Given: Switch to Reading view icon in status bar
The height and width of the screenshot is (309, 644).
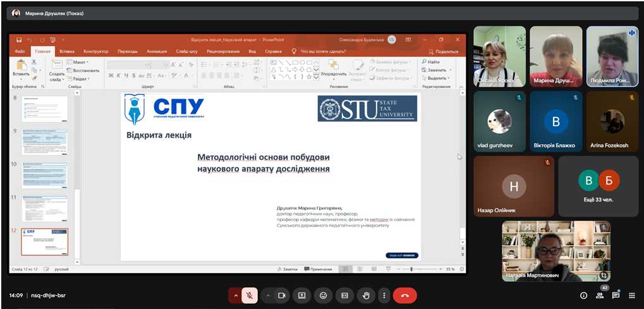Looking at the screenshot, I should pos(374,269).
